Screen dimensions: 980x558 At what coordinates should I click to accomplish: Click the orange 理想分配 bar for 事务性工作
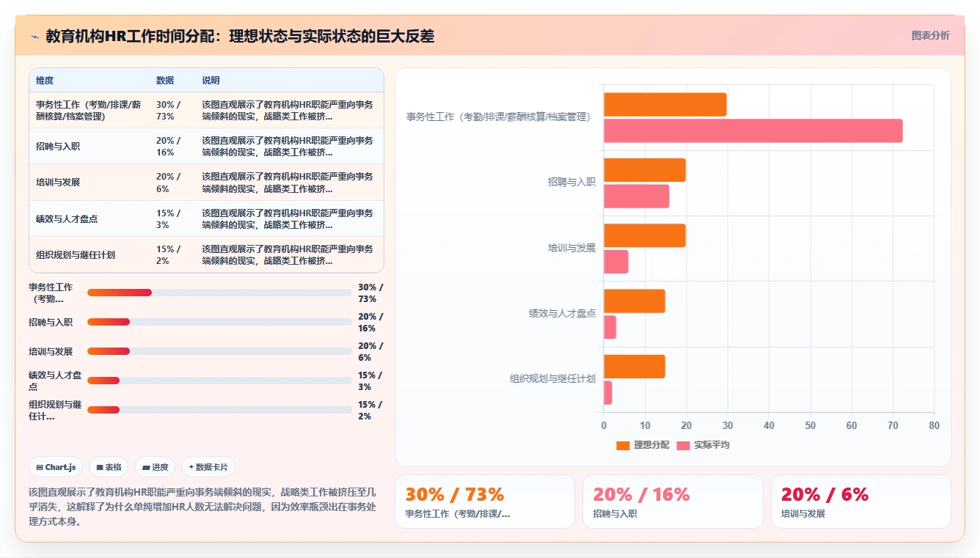pos(665,105)
